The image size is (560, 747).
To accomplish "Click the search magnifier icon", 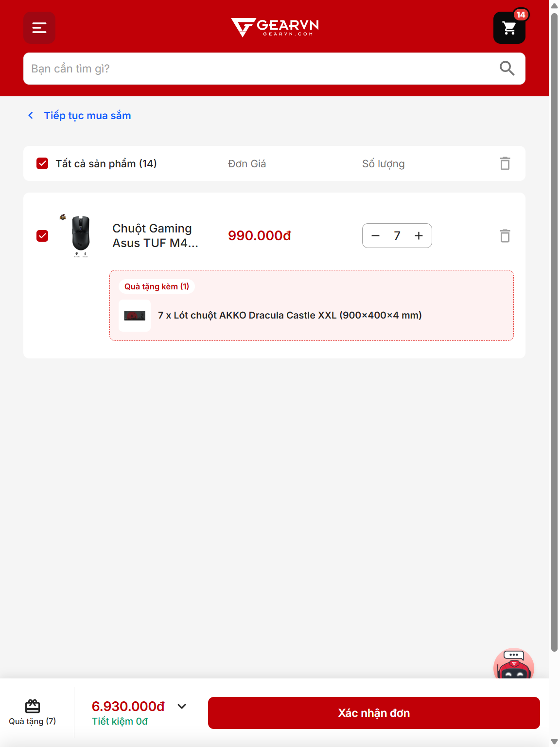I will click(x=507, y=69).
